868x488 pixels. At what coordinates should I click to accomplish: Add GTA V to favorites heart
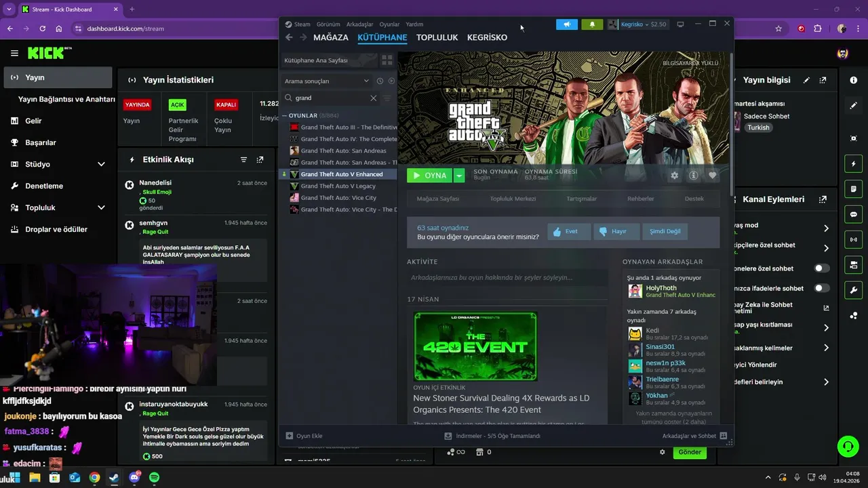712,176
